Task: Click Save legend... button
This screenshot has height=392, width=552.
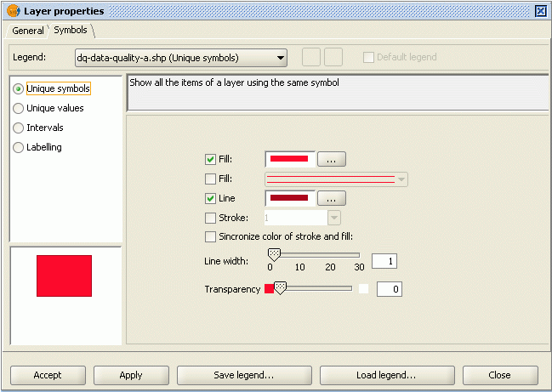Action: [x=244, y=376]
